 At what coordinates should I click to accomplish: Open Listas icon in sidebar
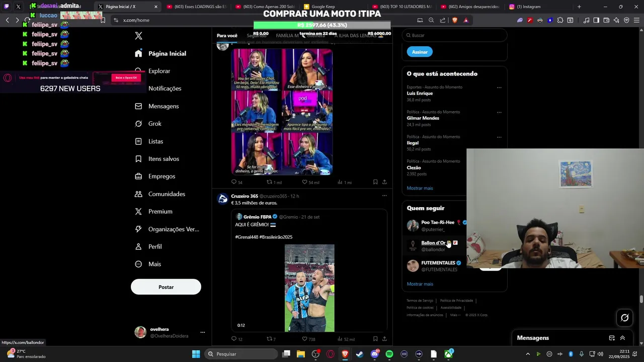(138, 141)
